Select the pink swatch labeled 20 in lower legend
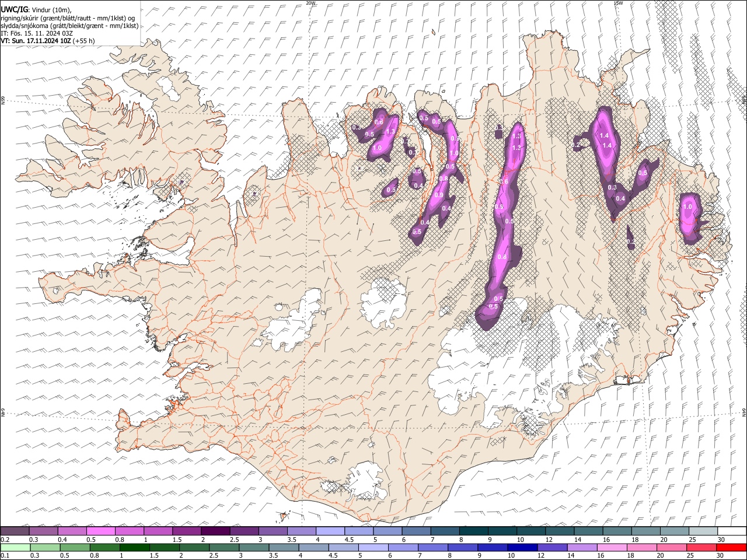Viewport: 747px width, 560px height. click(671, 547)
